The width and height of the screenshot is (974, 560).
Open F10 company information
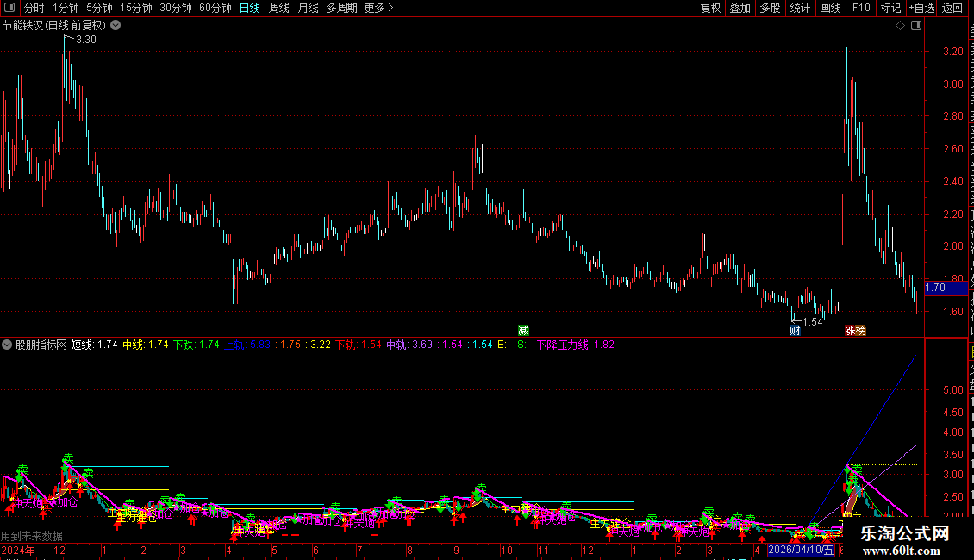[x=861, y=8]
